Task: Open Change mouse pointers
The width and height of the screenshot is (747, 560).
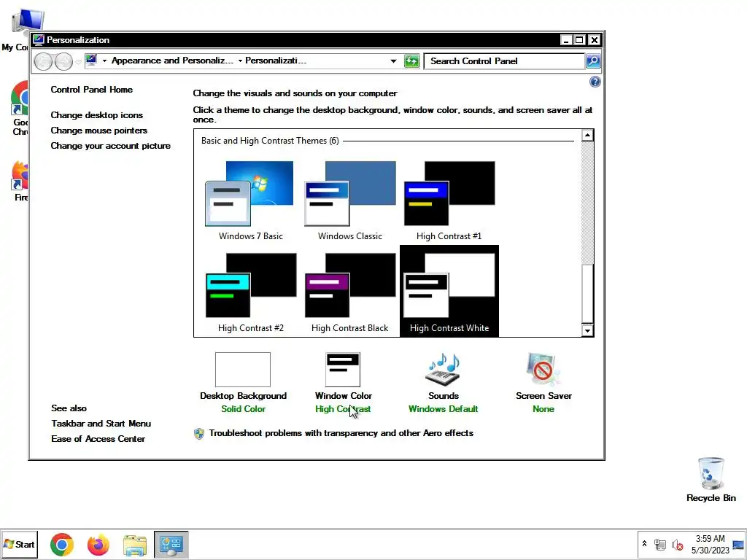Action: [99, 131]
